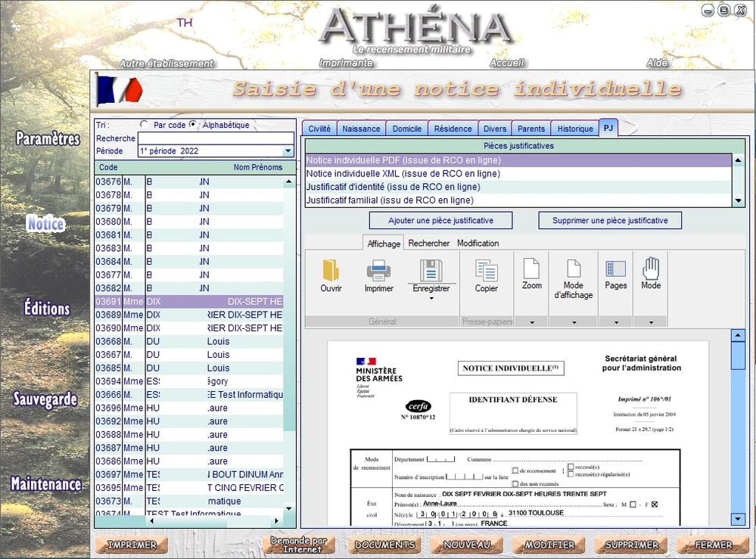
Task: Click the Enregistrer floppy disk icon
Action: coord(431,271)
